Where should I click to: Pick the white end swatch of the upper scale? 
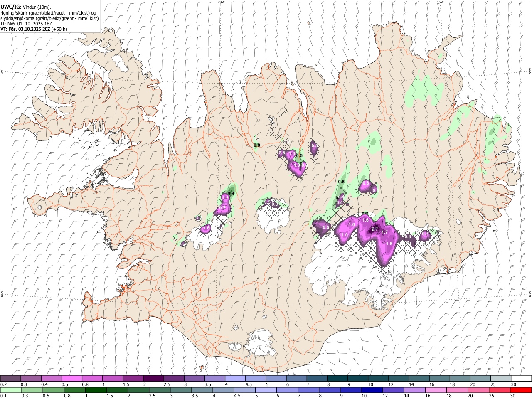pos(522,379)
